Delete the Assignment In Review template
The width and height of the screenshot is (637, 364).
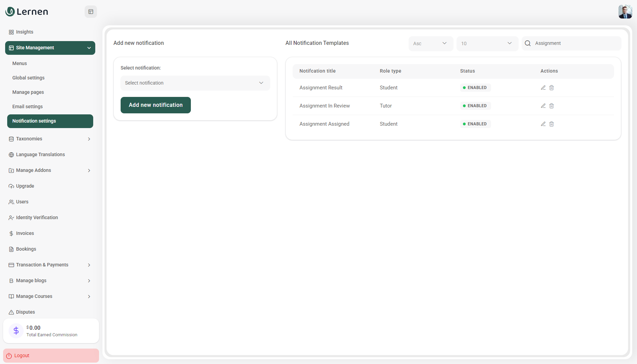[x=552, y=106]
